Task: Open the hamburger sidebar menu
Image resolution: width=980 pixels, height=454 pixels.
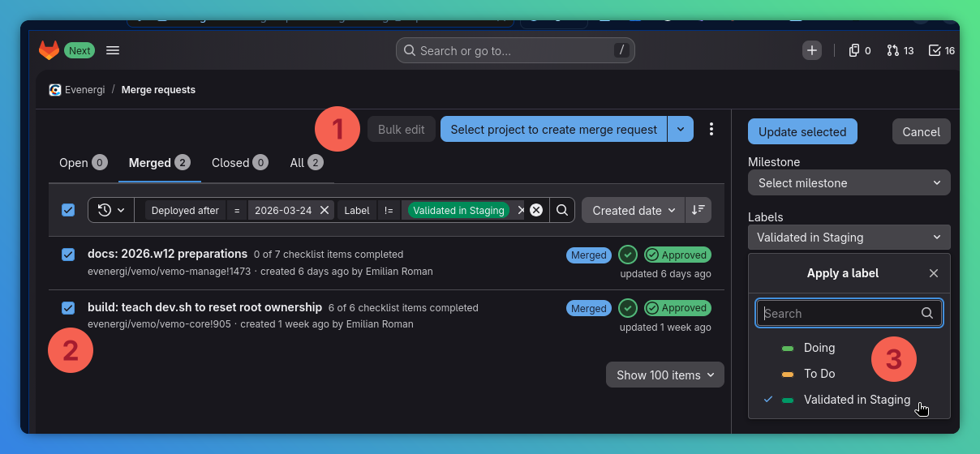Action: coord(113,50)
